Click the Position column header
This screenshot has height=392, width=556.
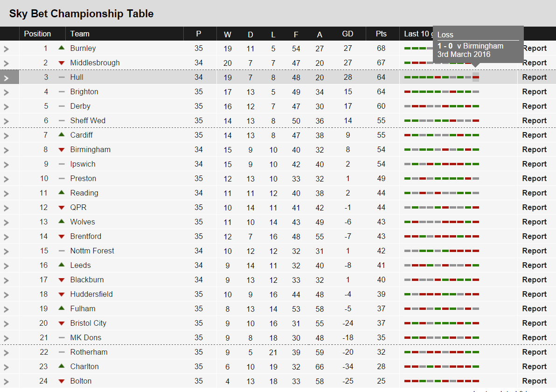(x=37, y=34)
